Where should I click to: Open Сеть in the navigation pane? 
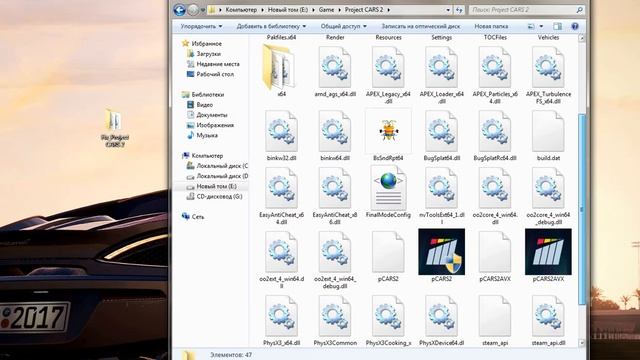198,217
